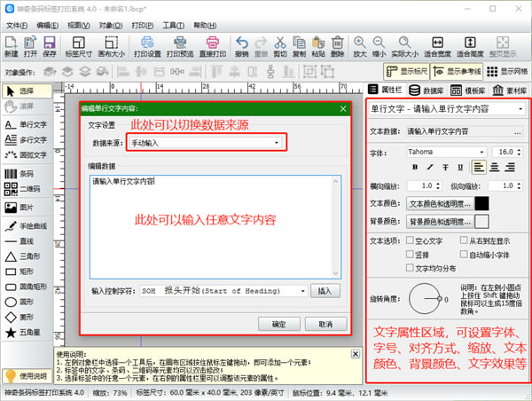Click the 打印预览 toolbar icon

(x=180, y=46)
